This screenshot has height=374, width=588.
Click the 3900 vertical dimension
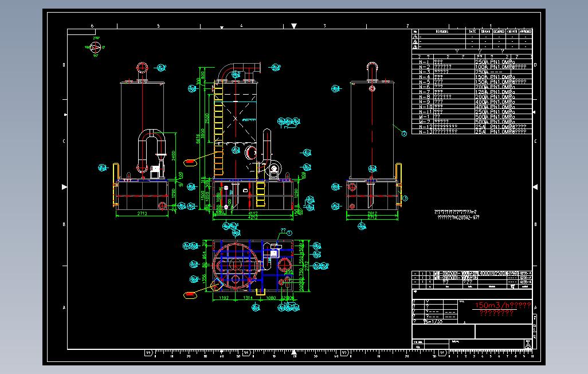pyautogui.click(x=203, y=134)
